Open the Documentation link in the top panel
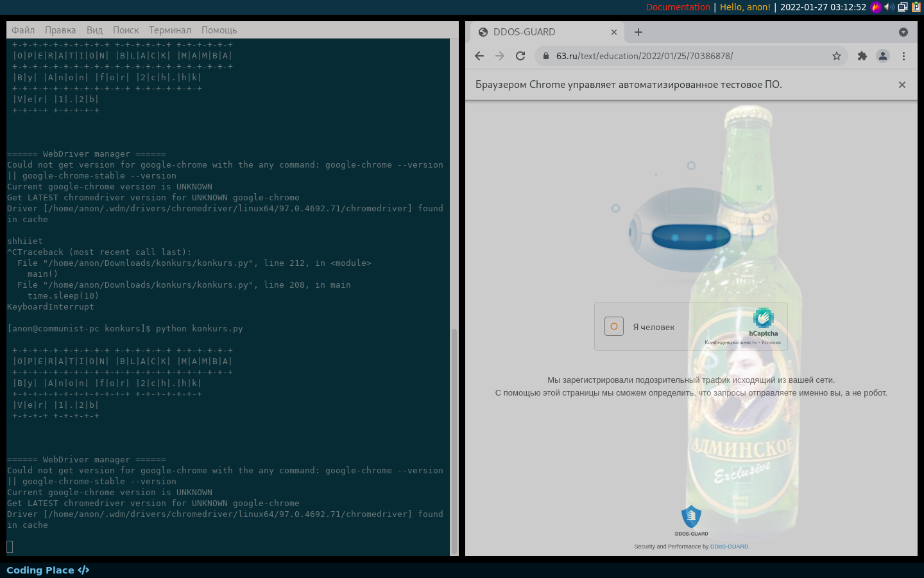Viewport: 924px width, 578px height. click(678, 7)
